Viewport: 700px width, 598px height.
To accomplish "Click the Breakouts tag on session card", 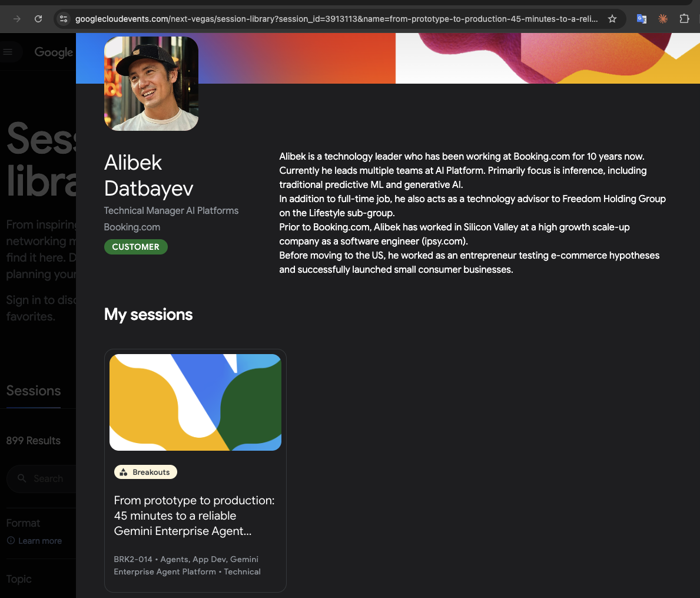I will tap(145, 472).
